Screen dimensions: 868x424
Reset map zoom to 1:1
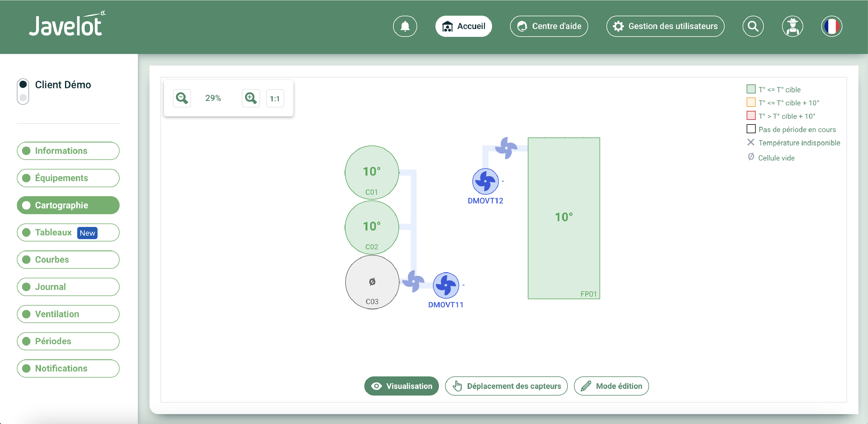pyautogui.click(x=275, y=99)
